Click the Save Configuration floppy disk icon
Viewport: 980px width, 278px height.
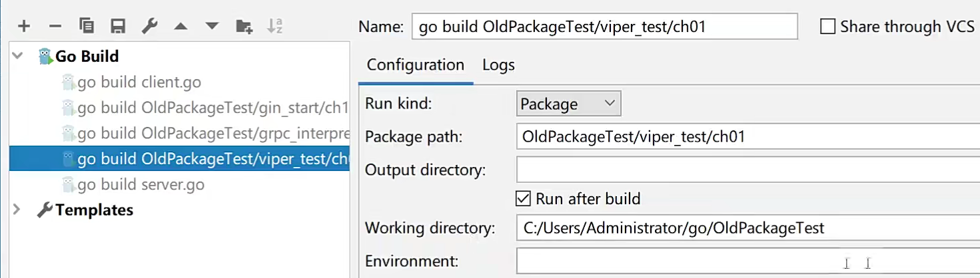(x=118, y=27)
